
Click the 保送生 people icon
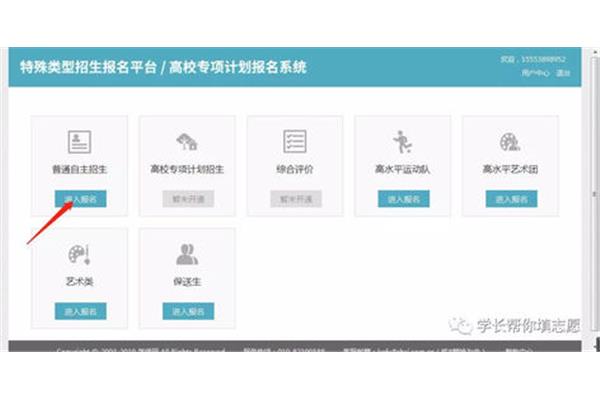coord(187,255)
